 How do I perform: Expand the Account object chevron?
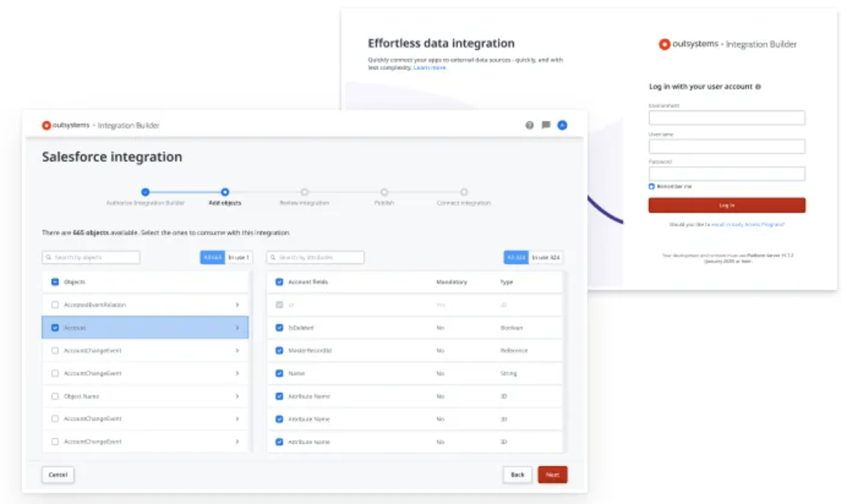[237, 328]
